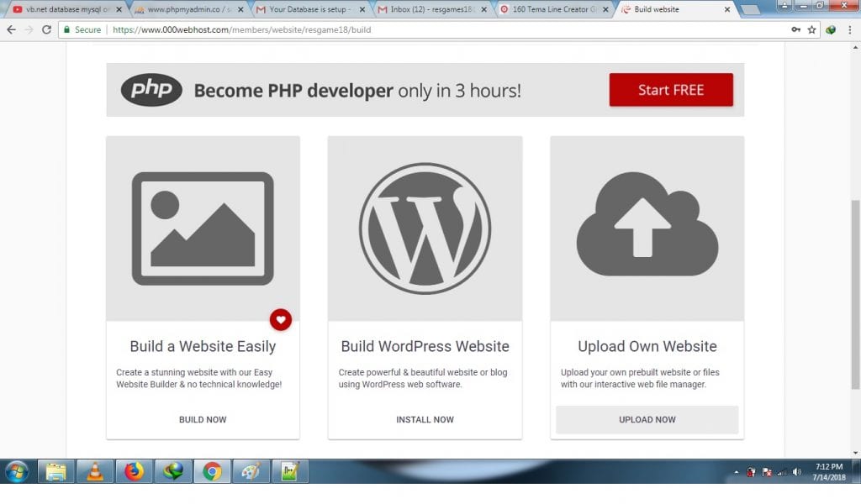Show hidden system tray icons

(x=737, y=472)
